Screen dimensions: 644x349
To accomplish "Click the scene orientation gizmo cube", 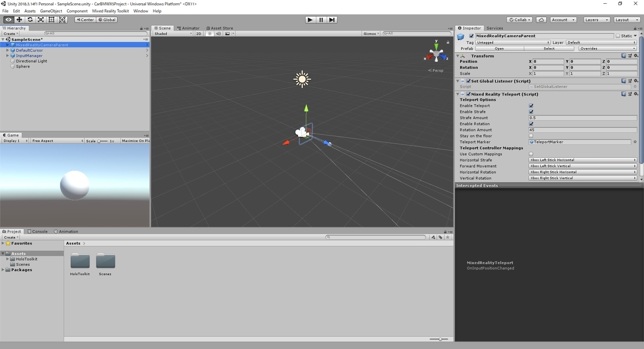I will click(x=436, y=54).
